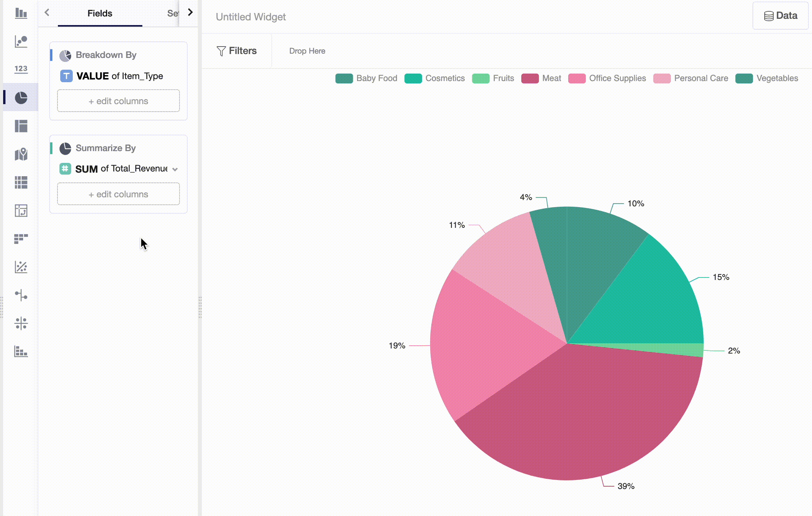Click the Data panel icon
The height and width of the screenshot is (516, 812).
(x=780, y=16)
